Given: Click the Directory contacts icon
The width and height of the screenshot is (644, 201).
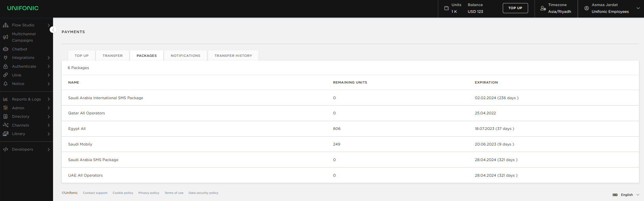Looking at the screenshot, I should 5,116.
